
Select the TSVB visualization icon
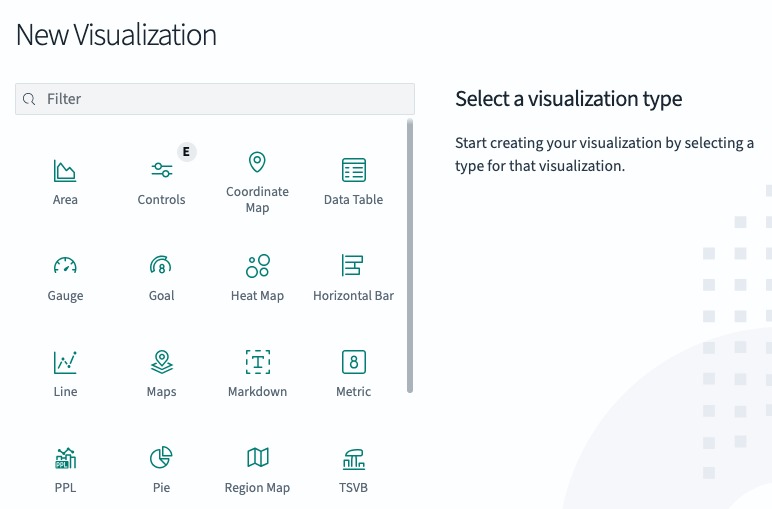(x=354, y=459)
